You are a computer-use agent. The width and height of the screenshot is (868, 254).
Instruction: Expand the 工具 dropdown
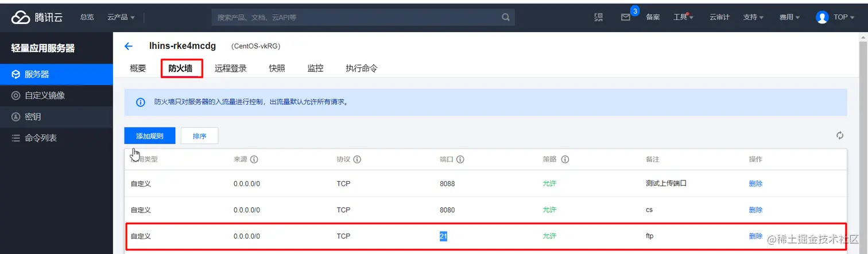pos(683,17)
